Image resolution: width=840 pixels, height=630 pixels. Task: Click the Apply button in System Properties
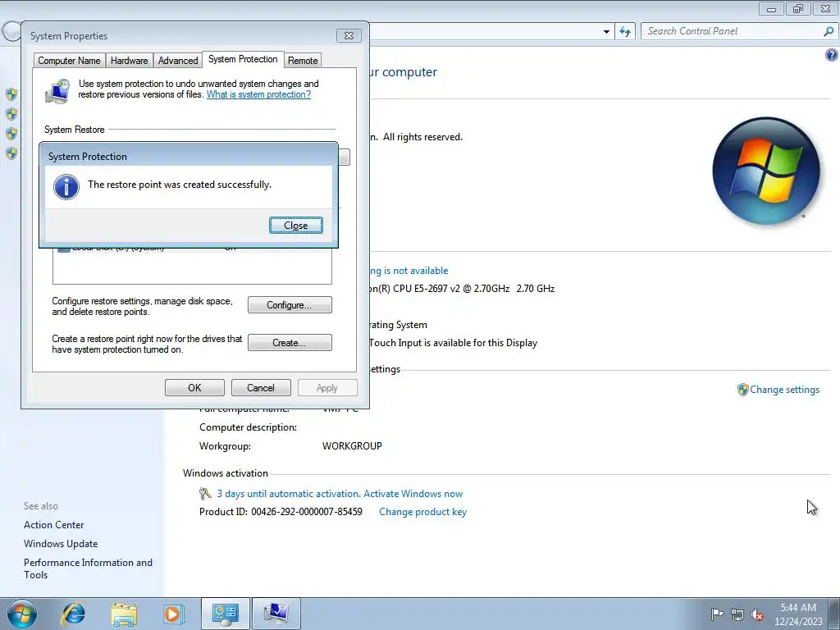[x=327, y=388]
